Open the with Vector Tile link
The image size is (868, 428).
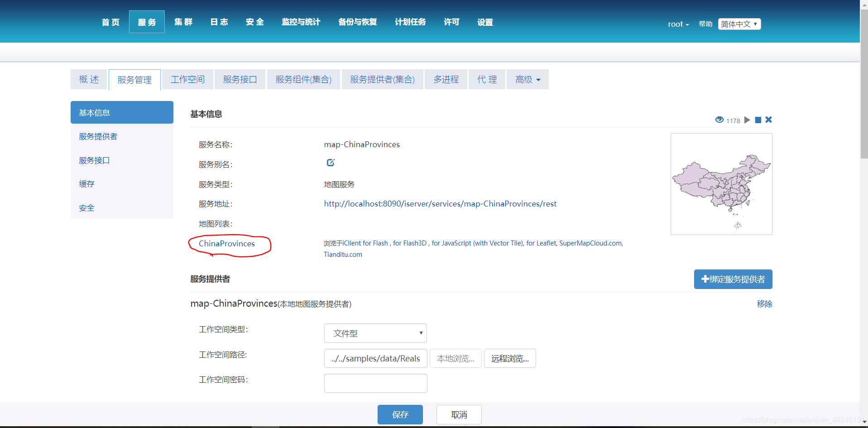(499, 243)
